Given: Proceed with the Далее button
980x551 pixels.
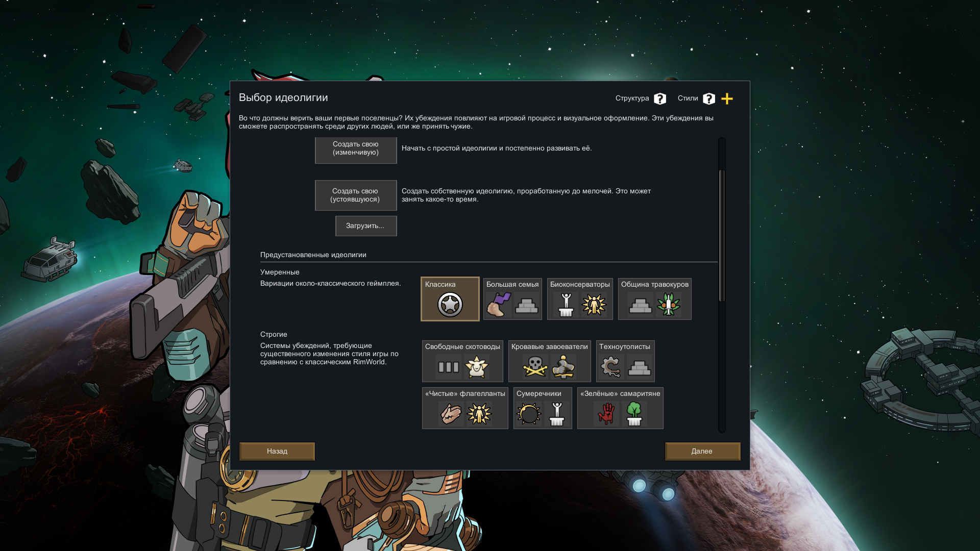Looking at the screenshot, I should [x=703, y=452].
